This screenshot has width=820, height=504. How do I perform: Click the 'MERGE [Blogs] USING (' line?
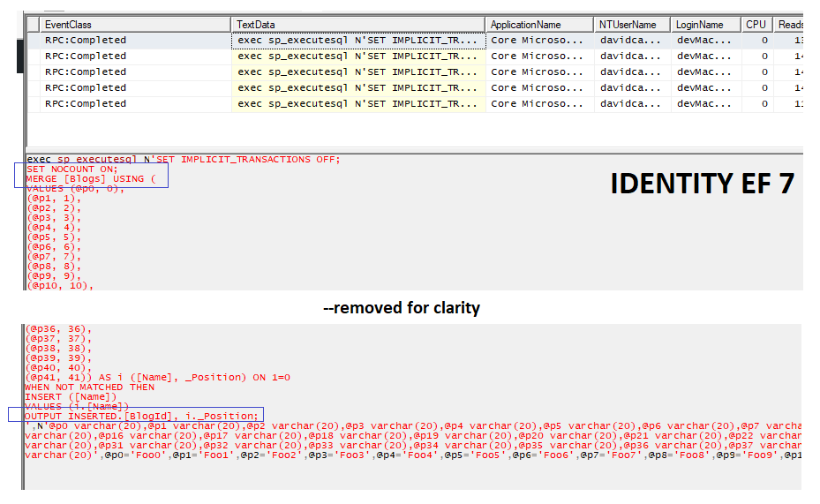tap(92, 179)
